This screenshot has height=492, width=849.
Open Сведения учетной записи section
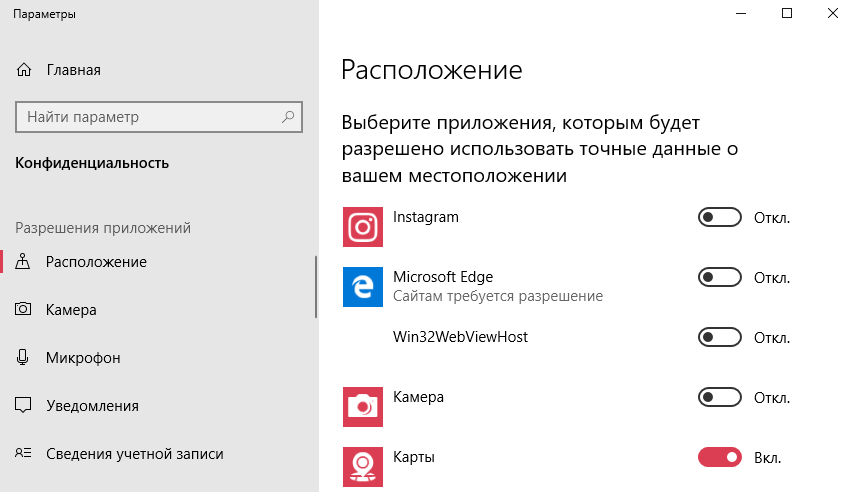tap(134, 454)
